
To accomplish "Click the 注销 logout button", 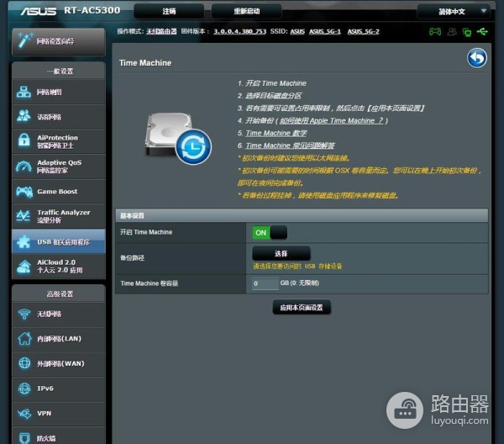I will (x=169, y=11).
